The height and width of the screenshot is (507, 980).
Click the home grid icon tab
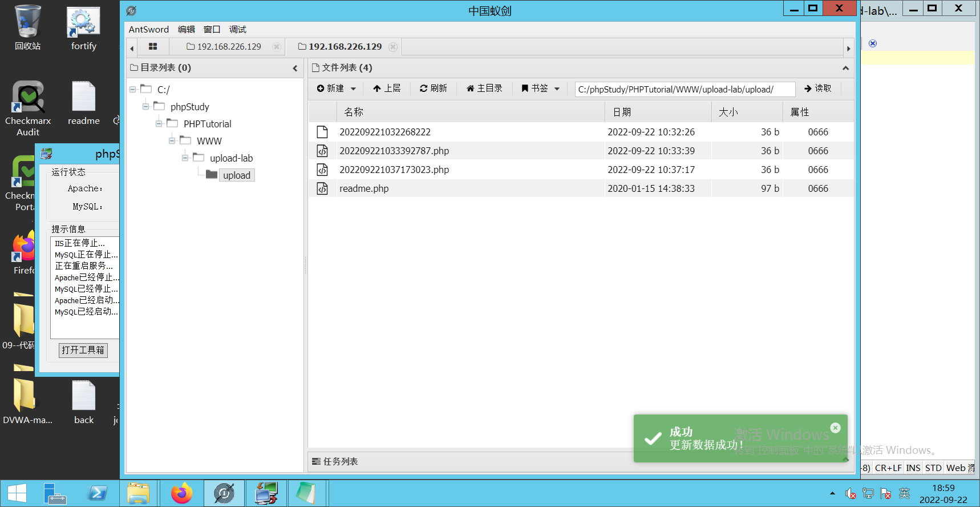pos(152,47)
